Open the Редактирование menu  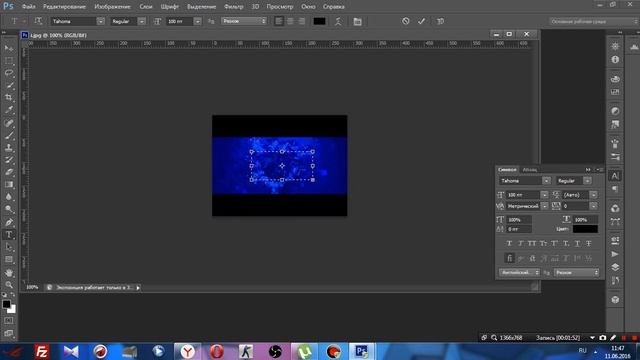(x=64, y=7)
